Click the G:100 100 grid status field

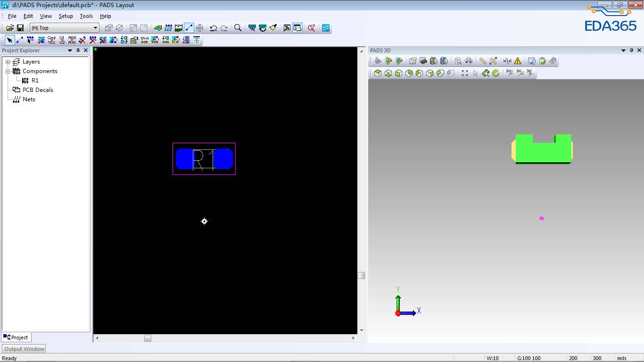[x=529, y=358]
